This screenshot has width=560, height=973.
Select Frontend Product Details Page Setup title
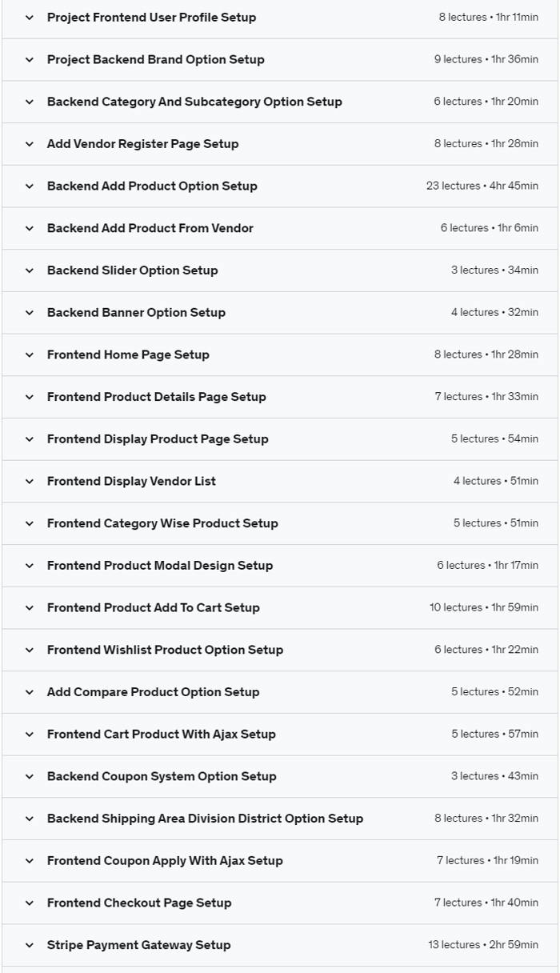point(156,397)
